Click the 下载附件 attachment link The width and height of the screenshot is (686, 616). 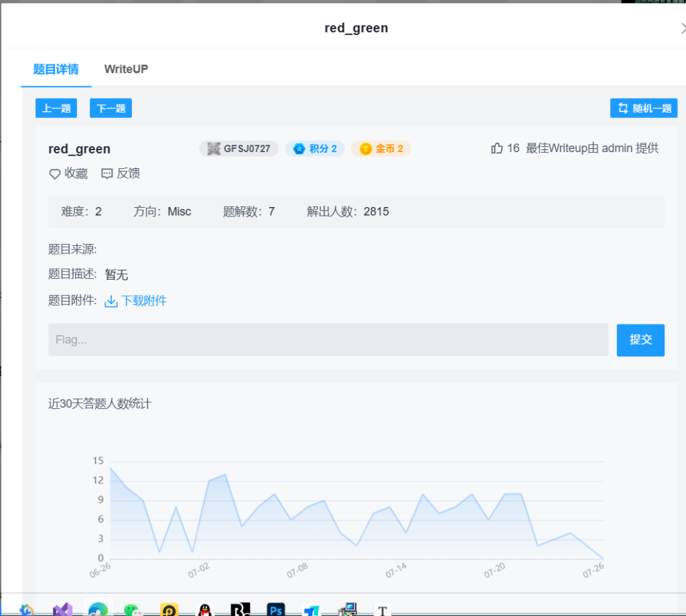(143, 301)
